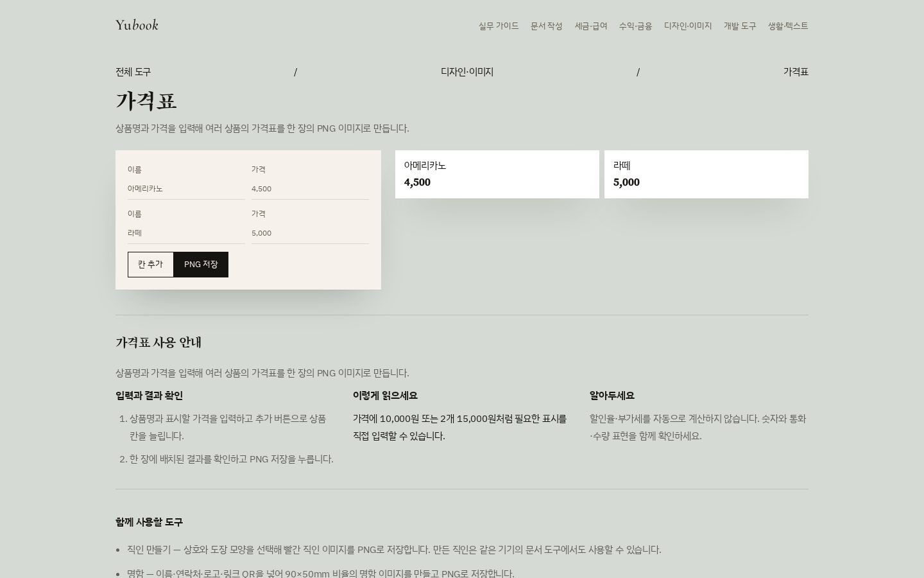Focus the price field containing 5,000
This screenshot has height=578, width=924.
point(310,233)
